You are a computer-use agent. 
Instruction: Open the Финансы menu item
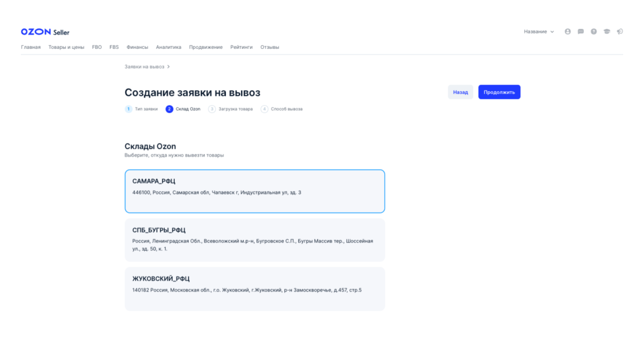[x=137, y=47]
